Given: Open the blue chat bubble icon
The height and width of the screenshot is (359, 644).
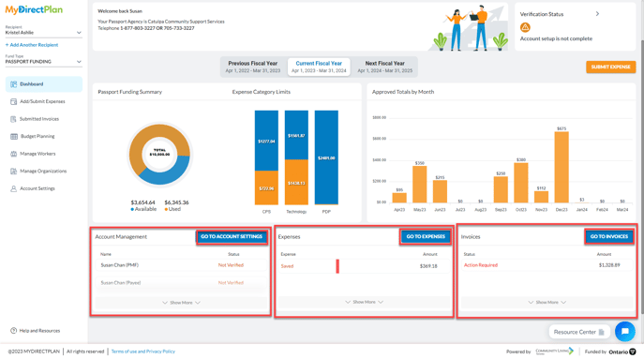Looking at the screenshot, I should point(624,331).
